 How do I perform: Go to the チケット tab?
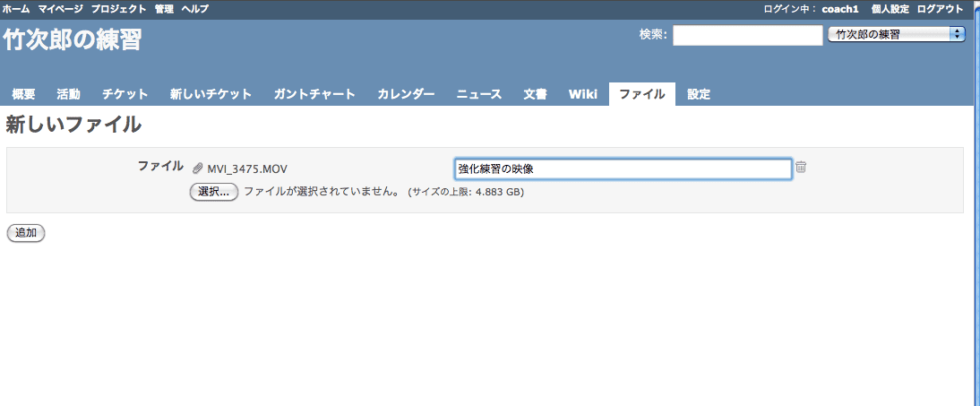pyautogui.click(x=125, y=94)
